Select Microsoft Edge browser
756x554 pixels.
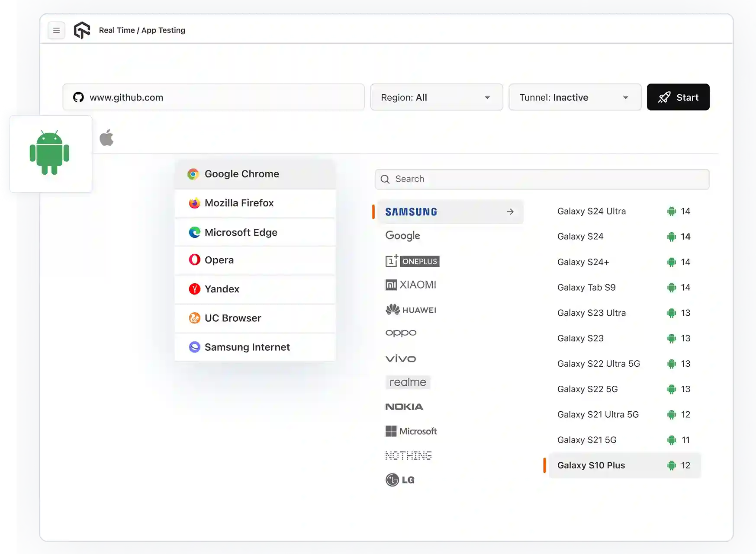[241, 232]
